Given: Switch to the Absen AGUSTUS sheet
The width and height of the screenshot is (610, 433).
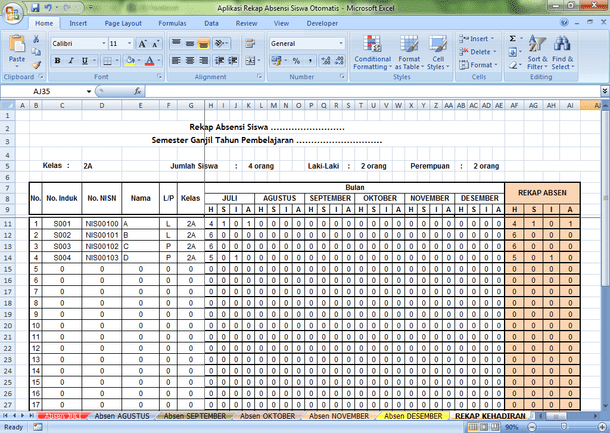Looking at the screenshot, I should point(122,416).
